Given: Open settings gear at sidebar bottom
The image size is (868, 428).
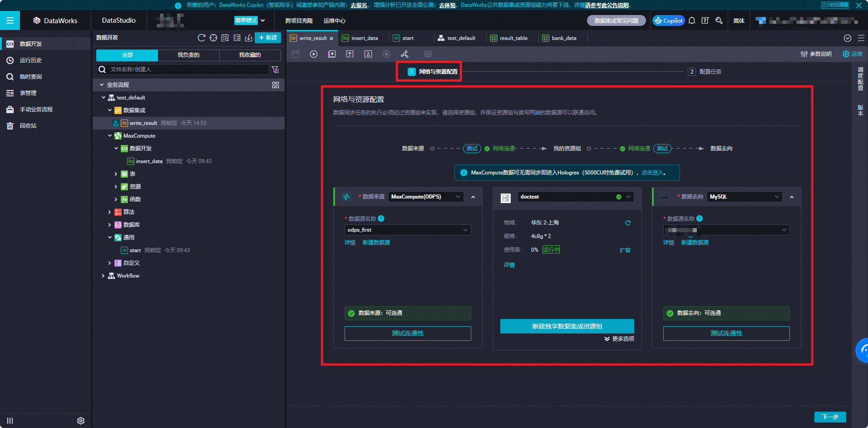Looking at the screenshot, I should (81, 421).
